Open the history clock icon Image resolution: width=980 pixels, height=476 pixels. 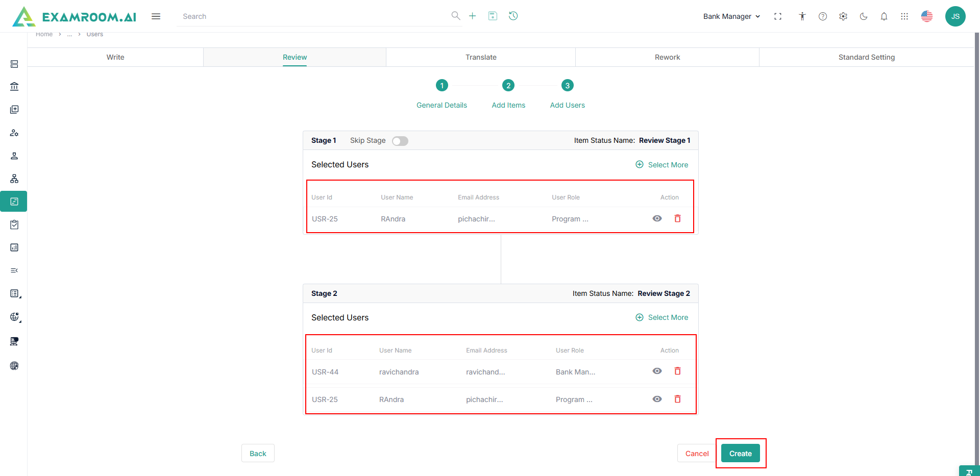tap(513, 16)
